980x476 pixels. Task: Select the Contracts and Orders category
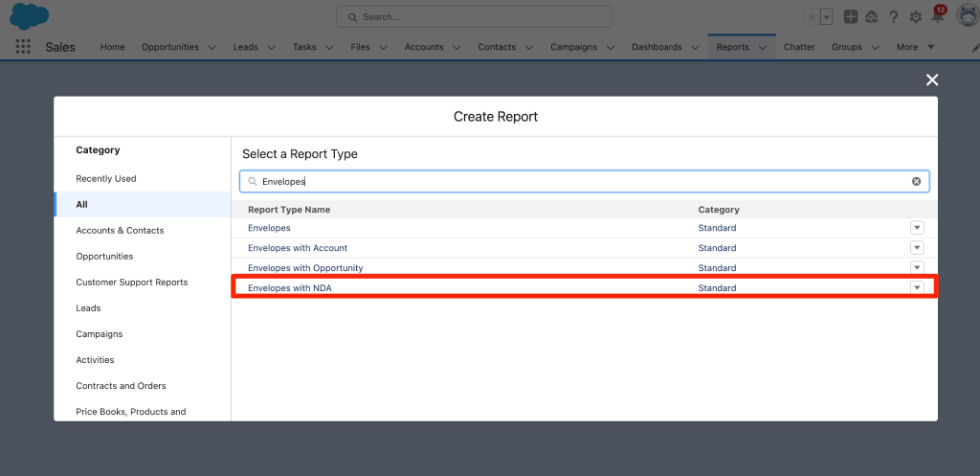[121, 386]
